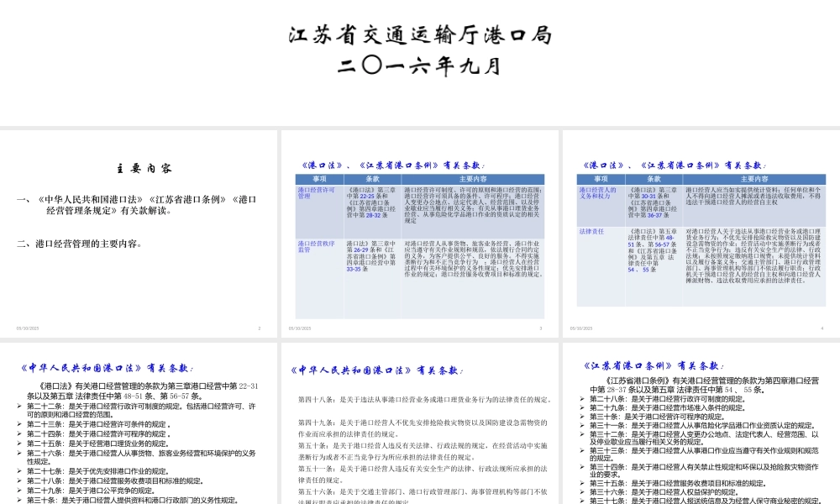Viewport: 840px width, 504px height.
Task: Click the heading 主要内容
Action: 144,168
